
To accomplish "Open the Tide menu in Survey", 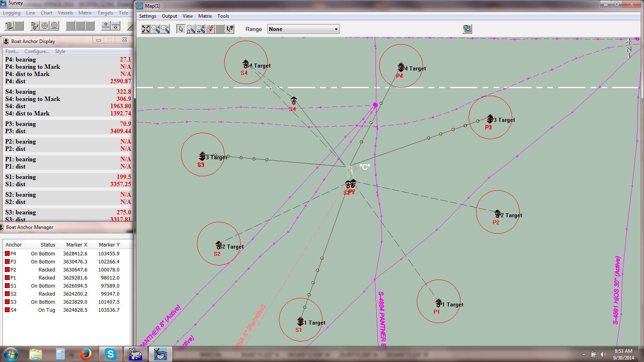I will pyautogui.click(x=123, y=13).
